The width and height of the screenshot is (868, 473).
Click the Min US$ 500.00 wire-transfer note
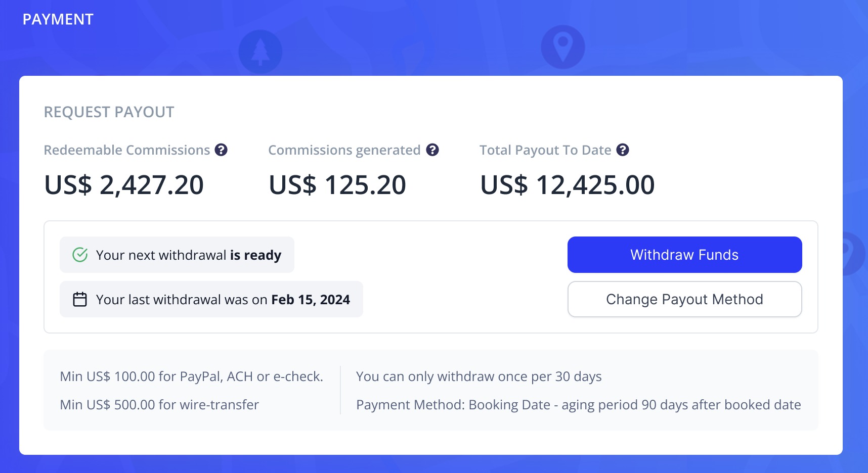159,405
